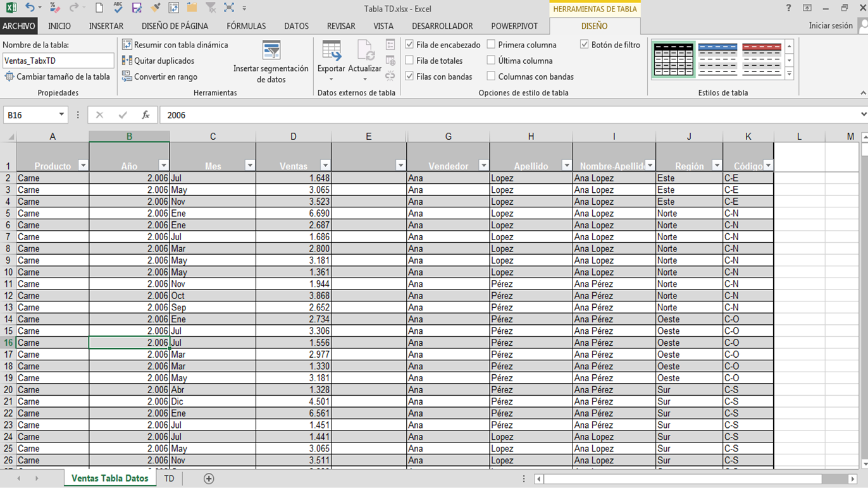The image size is (868, 488).
Task: Select the blue banded table style
Action: [717, 59]
